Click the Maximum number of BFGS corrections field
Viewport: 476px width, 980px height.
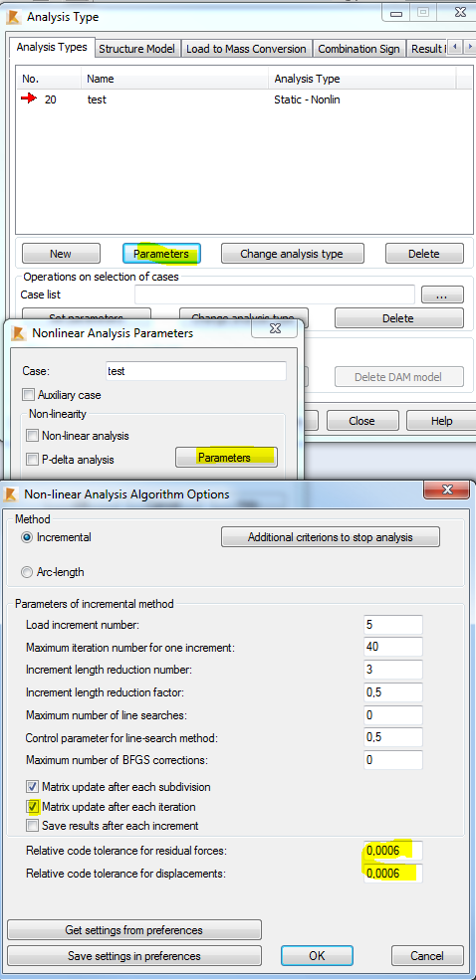point(392,760)
